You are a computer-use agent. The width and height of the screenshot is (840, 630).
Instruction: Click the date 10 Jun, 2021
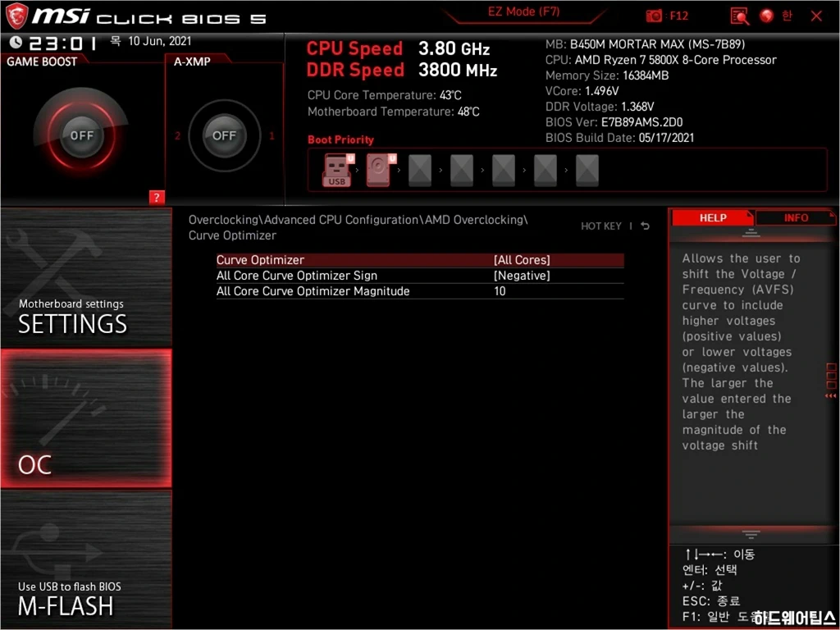(160, 41)
